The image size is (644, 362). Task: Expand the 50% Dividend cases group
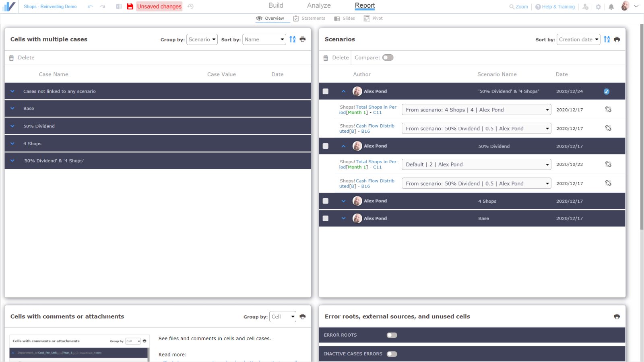click(12, 126)
